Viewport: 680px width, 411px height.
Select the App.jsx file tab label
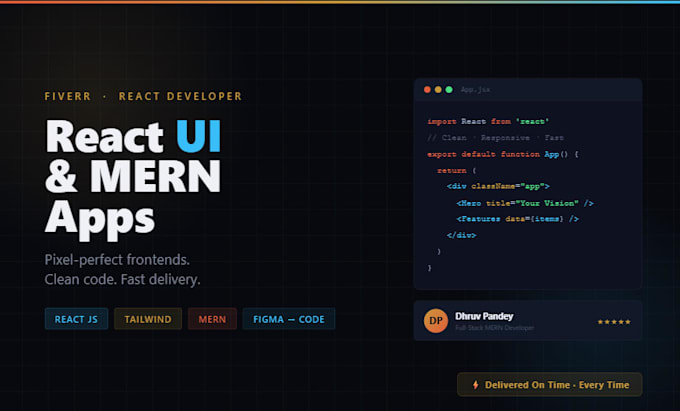tap(475, 89)
